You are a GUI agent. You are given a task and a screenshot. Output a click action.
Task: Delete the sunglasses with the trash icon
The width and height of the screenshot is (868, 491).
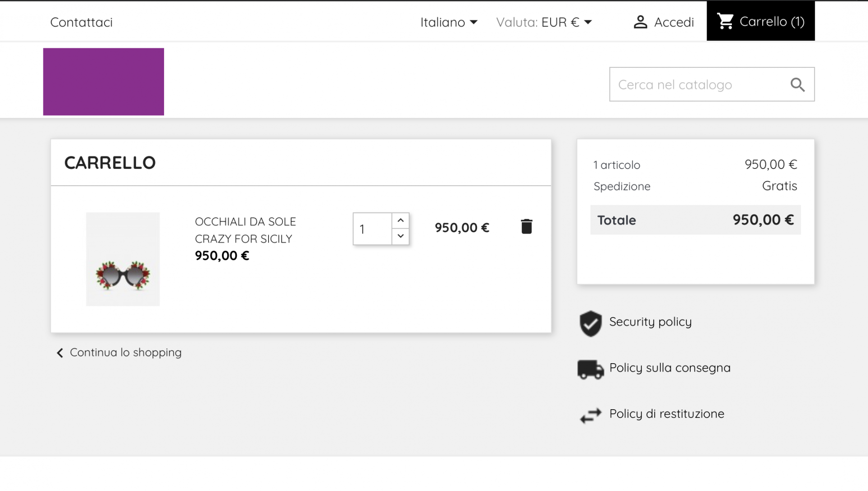(x=526, y=227)
